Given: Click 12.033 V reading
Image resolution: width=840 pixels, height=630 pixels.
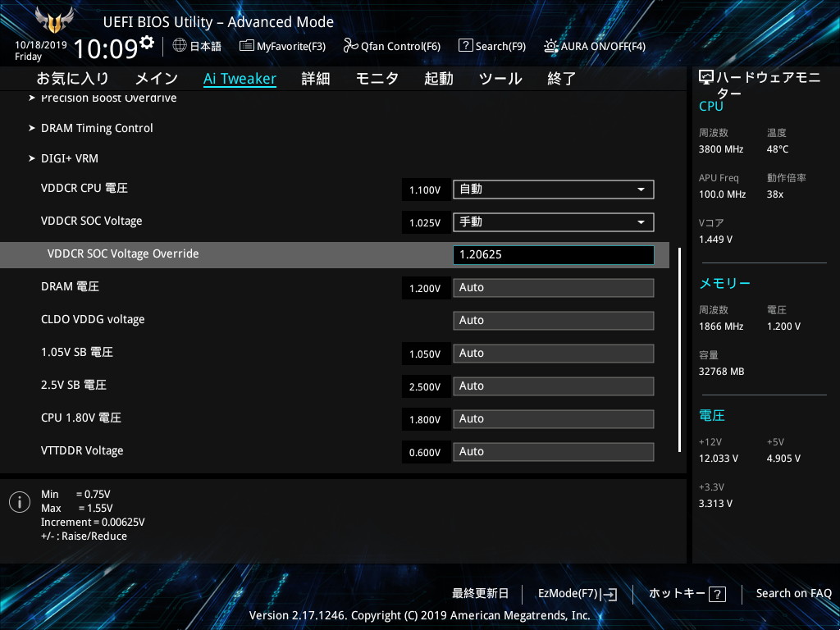Looking at the screenshot, I should 718,459.
